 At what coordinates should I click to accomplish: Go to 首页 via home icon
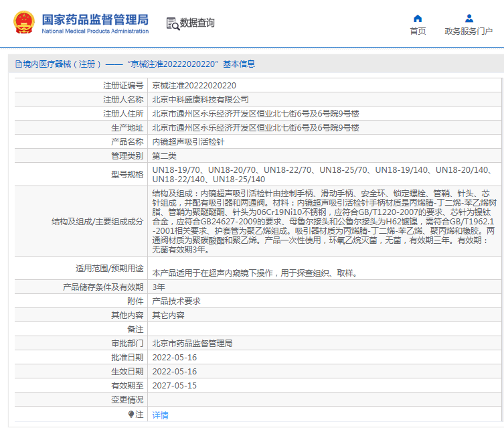click(418, 18)
